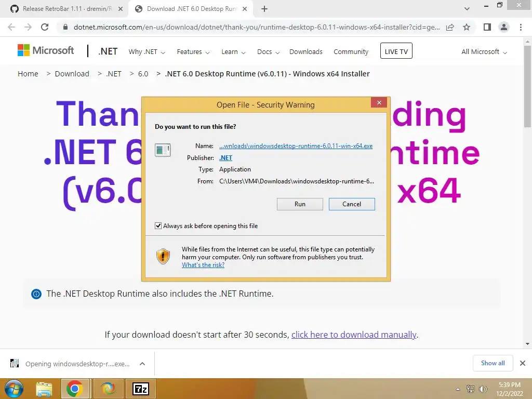This screenshot has height=399, width=532.
Task: Click the Download breadcrumb
Action: [x=72, y=74]
